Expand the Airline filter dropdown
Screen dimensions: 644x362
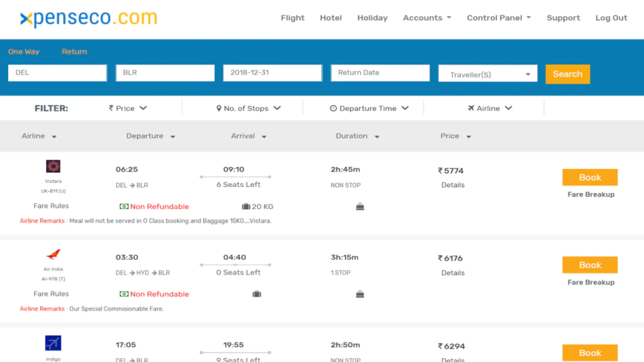click(490, 109)
